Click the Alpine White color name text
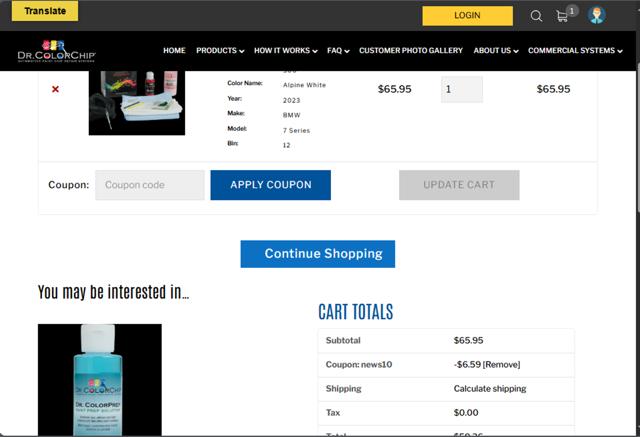Screen dimensions: 640x437 (304, 85)
